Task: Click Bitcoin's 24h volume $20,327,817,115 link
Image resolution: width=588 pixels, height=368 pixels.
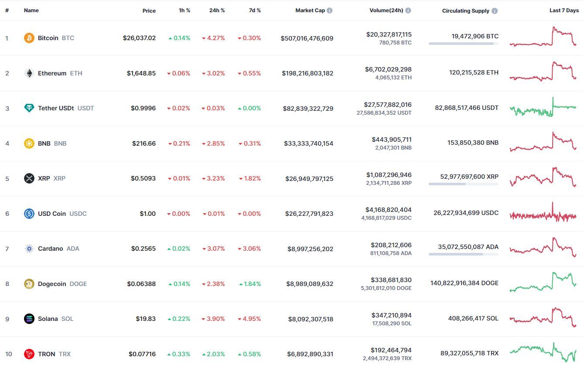Action: pos(389,34)
